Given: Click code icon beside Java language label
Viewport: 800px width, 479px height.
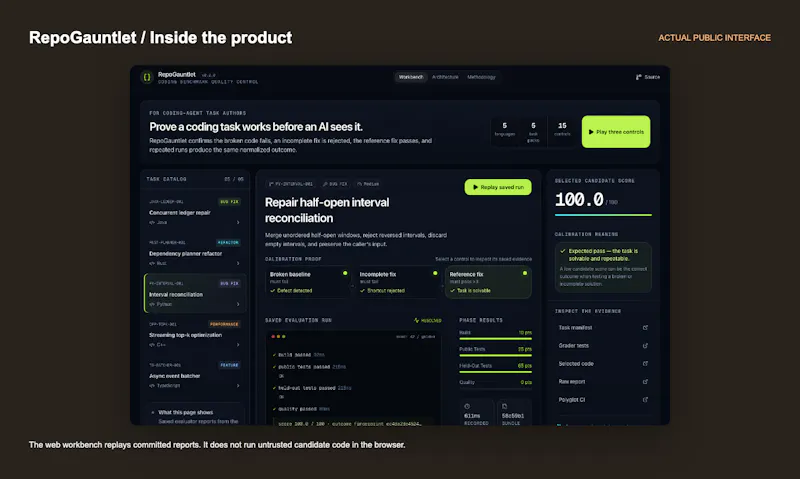Looking at the screenshot, I should [x=152, y=222].
